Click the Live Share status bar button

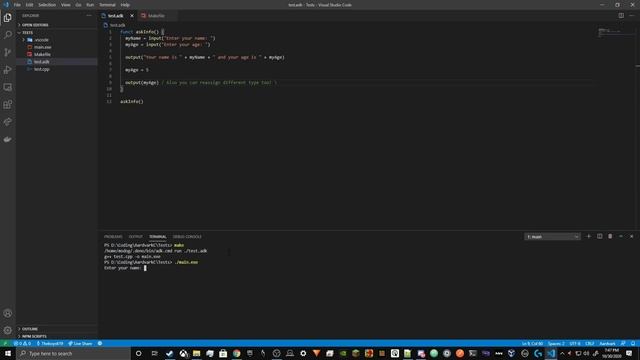80,344
